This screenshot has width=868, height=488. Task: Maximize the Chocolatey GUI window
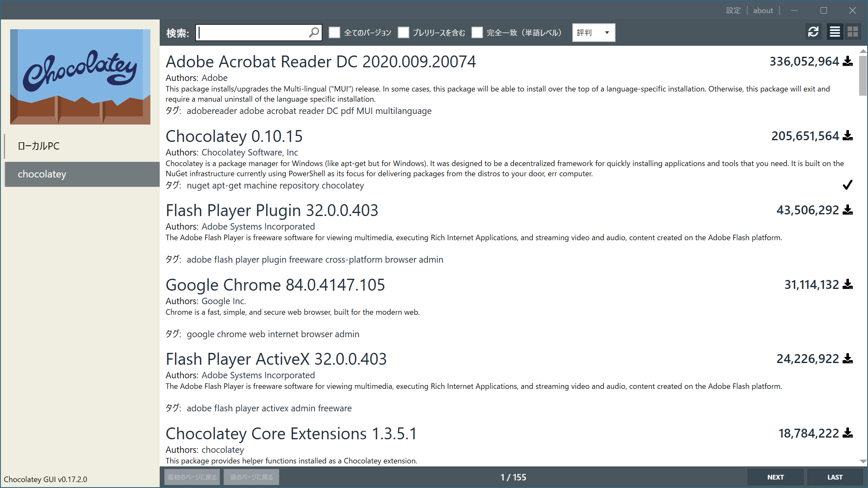point(824,10)
